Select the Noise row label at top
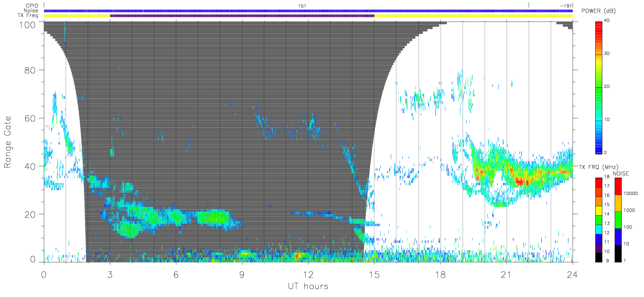The width and height of the screenshot is (644, 297). coord(31,10)
